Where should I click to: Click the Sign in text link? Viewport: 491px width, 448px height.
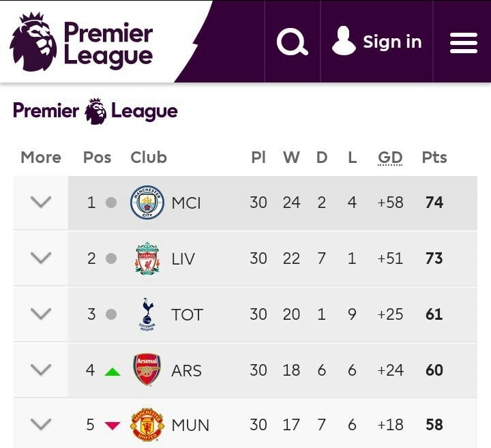392,42
